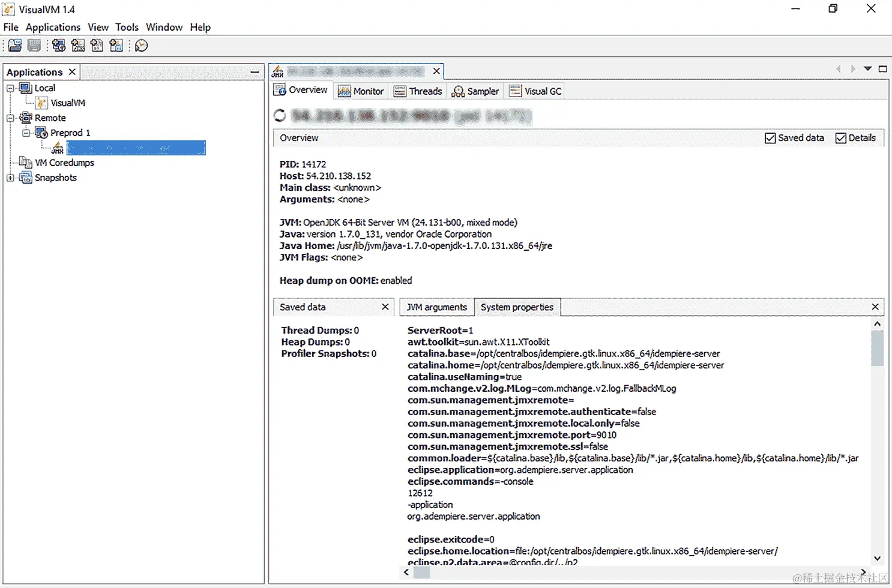Click the JMX icon on the document tab
This screenshot has width=892, height=588.
click(277, 71)
